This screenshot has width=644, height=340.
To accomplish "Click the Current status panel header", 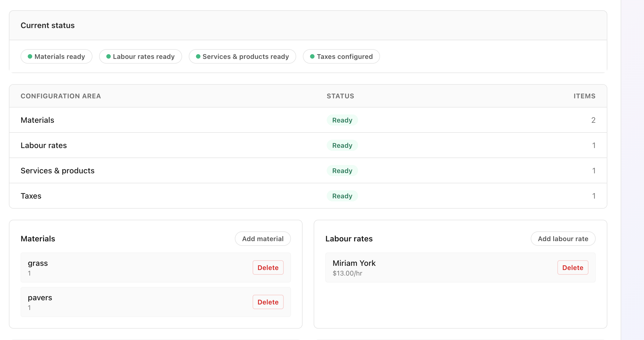I will pos(47,25).
